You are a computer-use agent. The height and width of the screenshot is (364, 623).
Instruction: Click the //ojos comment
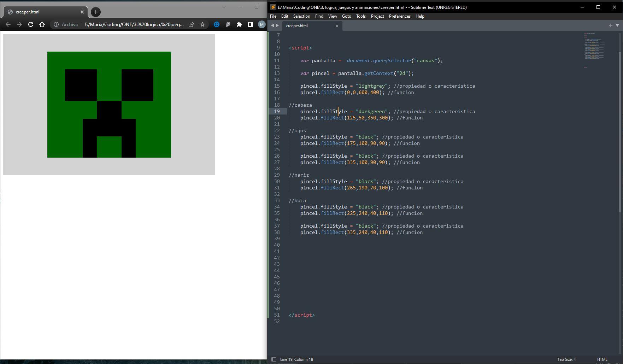tap(298, 130)
